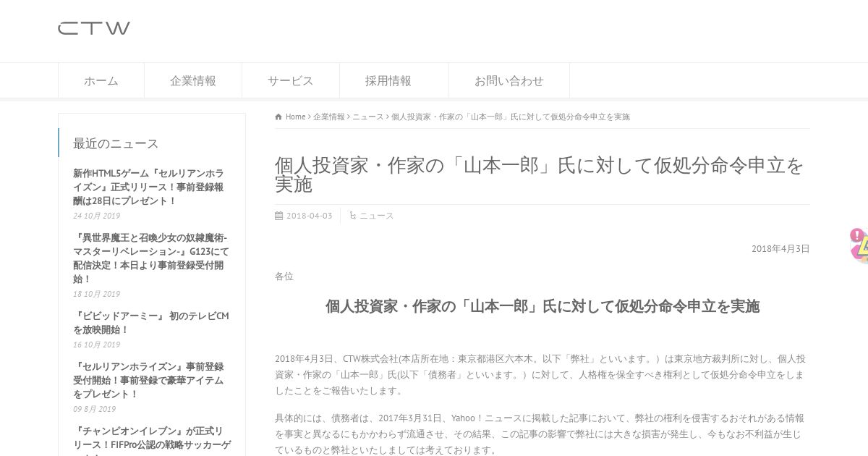Go to the 採用情報 navigation item
The image size is (868, 456).
click(394, 81)
